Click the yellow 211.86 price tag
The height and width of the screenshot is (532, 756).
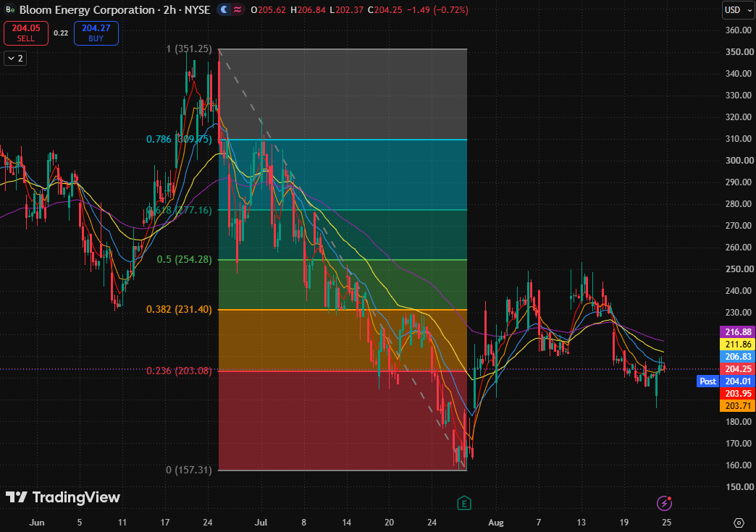pyautogui.click(x=738, y=345)
